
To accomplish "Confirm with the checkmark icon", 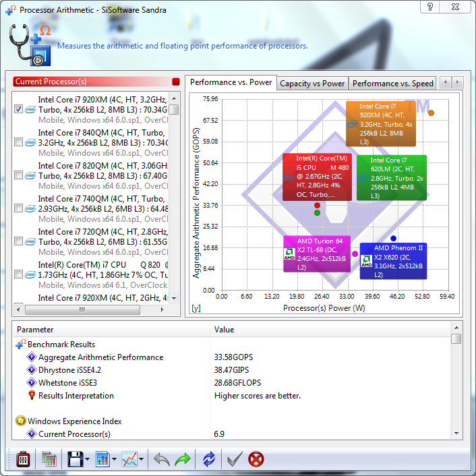I will [x=235, y=459].
